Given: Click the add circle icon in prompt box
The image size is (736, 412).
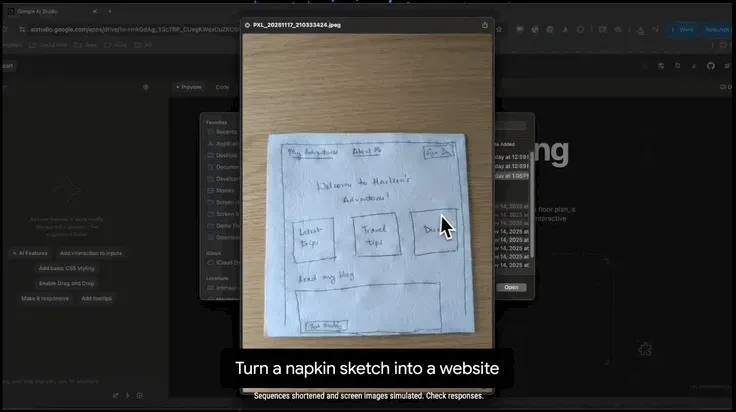Looking at the screenshot, I should coord(140,396).
